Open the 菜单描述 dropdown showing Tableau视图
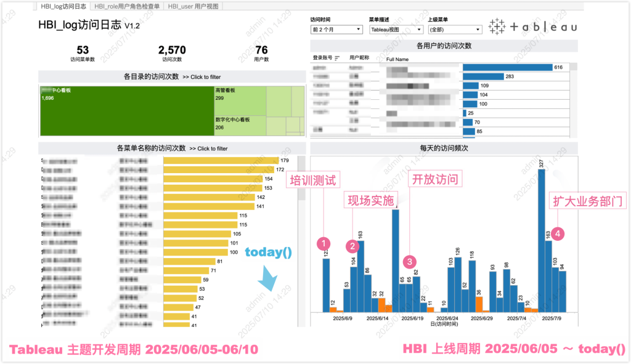Image resolution: width=631 pixels, height=364 pixels. coord(396,30)
